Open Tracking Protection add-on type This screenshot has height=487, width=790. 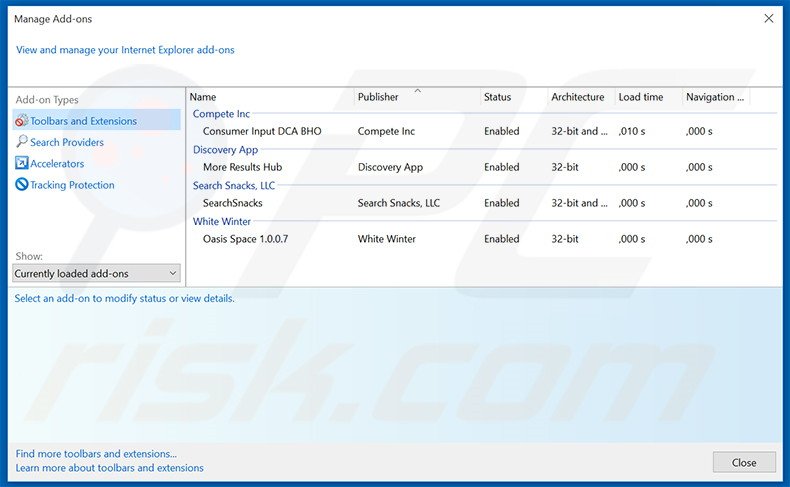pyautogui.click(x=72, y=185)
